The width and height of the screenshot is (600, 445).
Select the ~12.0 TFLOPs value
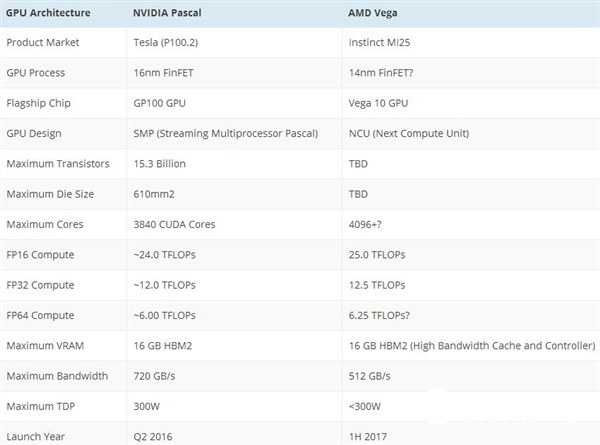tap(165, 285)
